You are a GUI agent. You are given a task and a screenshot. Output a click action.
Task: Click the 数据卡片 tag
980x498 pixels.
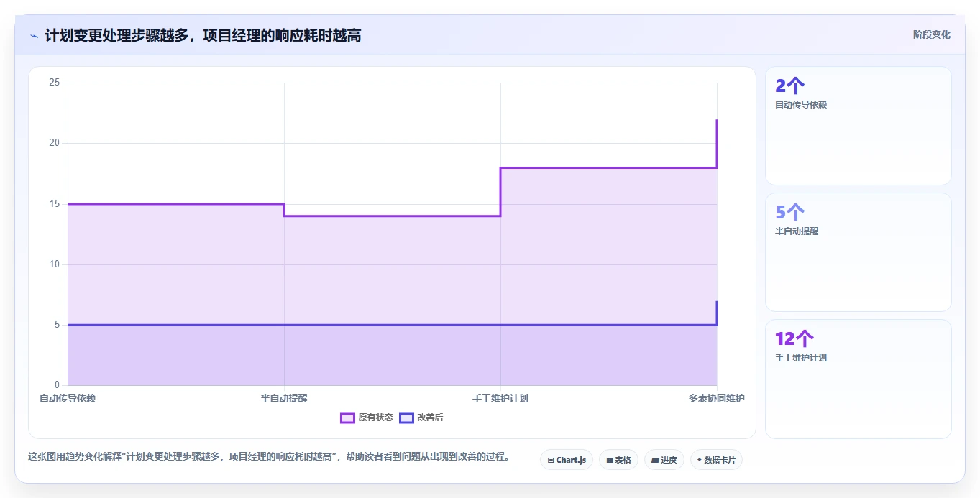(x=715, y=460)
